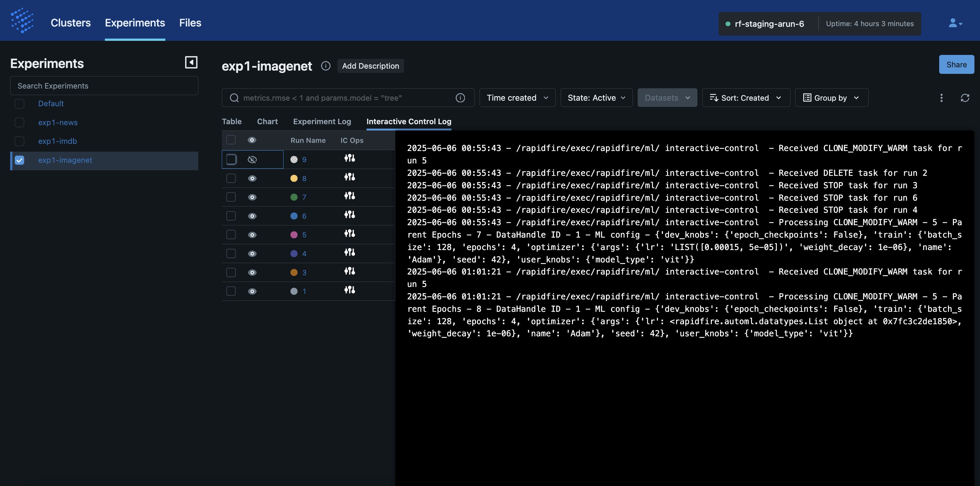Open the exp1-news experiment link
Image resolution: width=980 pixels, height=486 pixels.
pyautogui.click(x=58, y=123)
